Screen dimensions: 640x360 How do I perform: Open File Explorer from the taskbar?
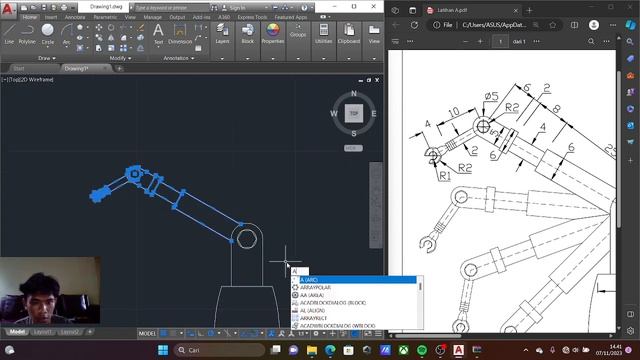tap(312, 350)
